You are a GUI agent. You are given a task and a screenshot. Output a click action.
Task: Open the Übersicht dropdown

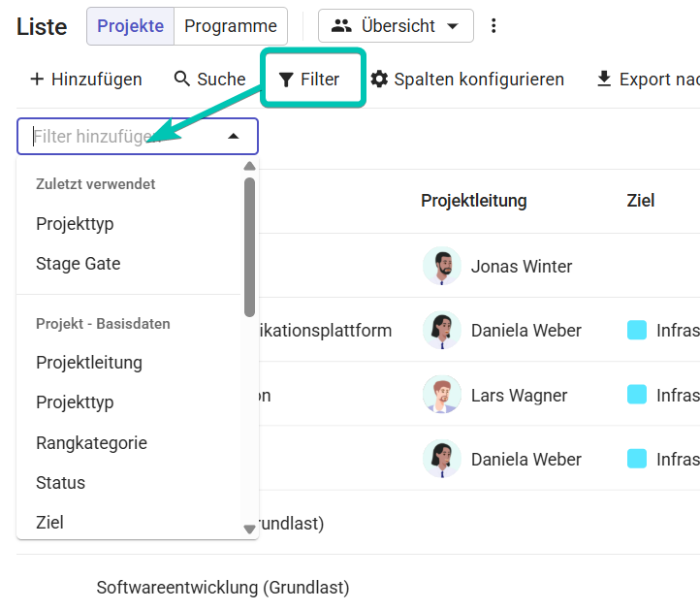(396, 26)
